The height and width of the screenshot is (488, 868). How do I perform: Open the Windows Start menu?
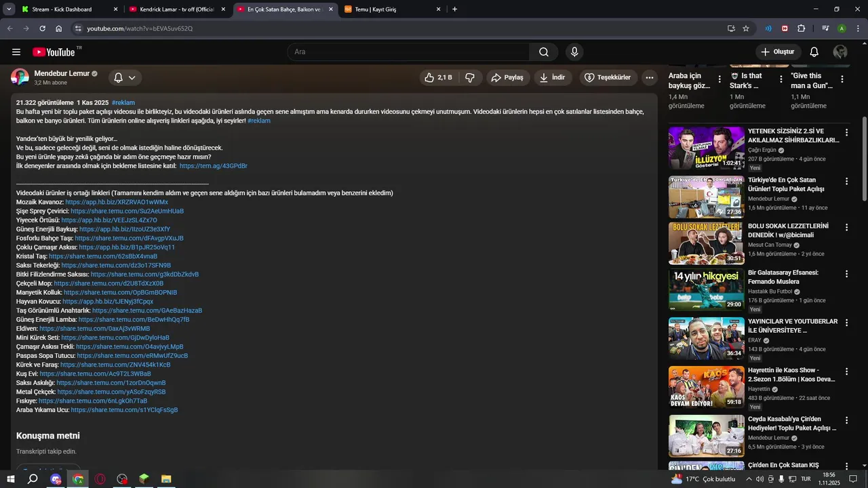(x=10, y=479)
